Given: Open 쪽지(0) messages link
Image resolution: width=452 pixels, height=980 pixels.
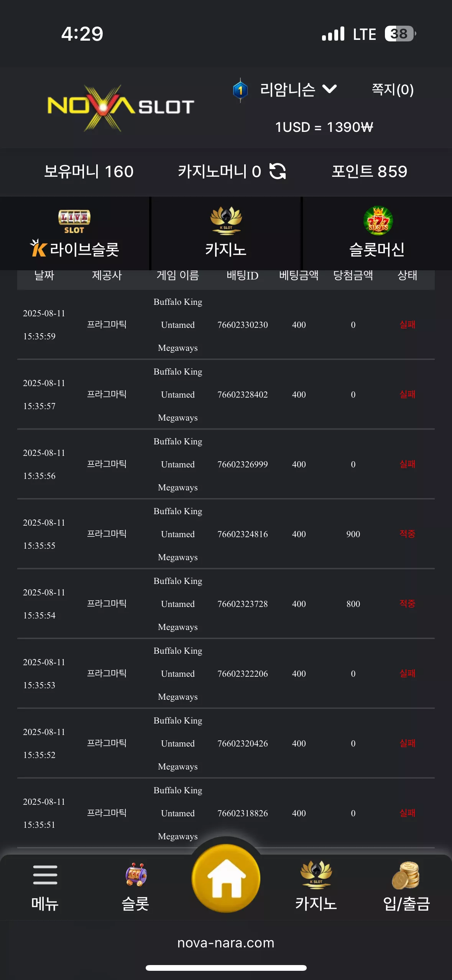Looking at the screenshot, I should tap(393, 89).
